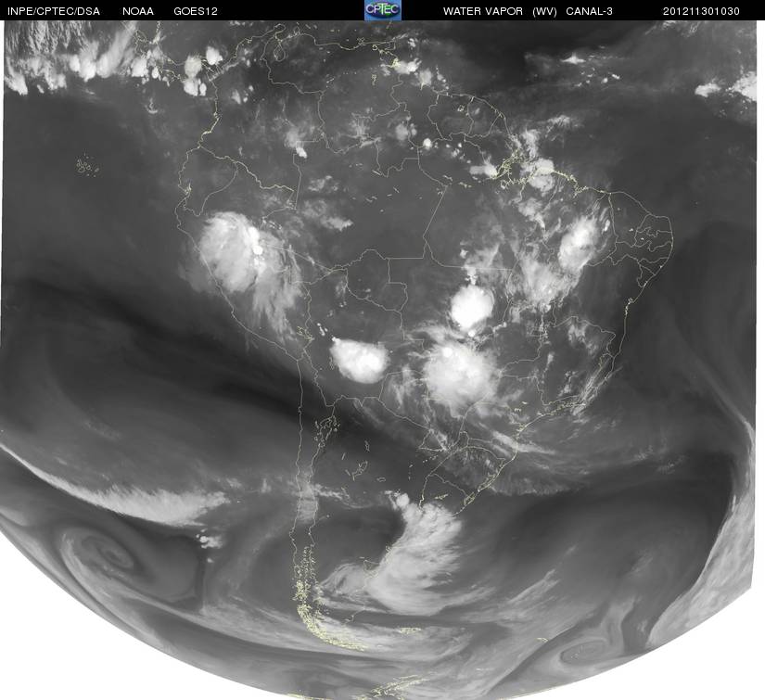Click the GOES12 satellite label
The width and height of the screenshot is (765, 700).
coord(196,11)
